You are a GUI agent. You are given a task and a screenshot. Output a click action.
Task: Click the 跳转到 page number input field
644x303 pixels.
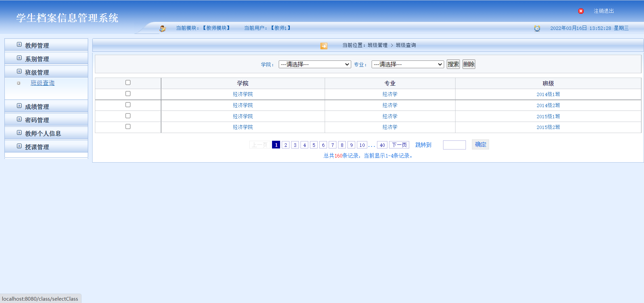click(454, 145)
